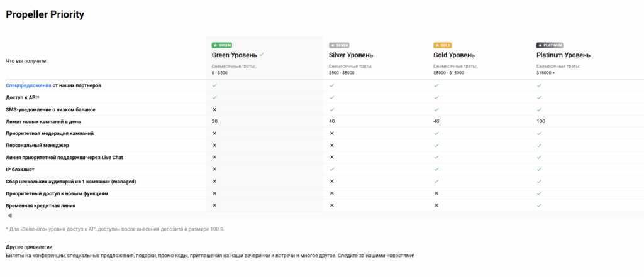Click the Gold checkmark for Live Chat support row
Viewport: 644px width, 277px height.
click(x=436, y=157)
